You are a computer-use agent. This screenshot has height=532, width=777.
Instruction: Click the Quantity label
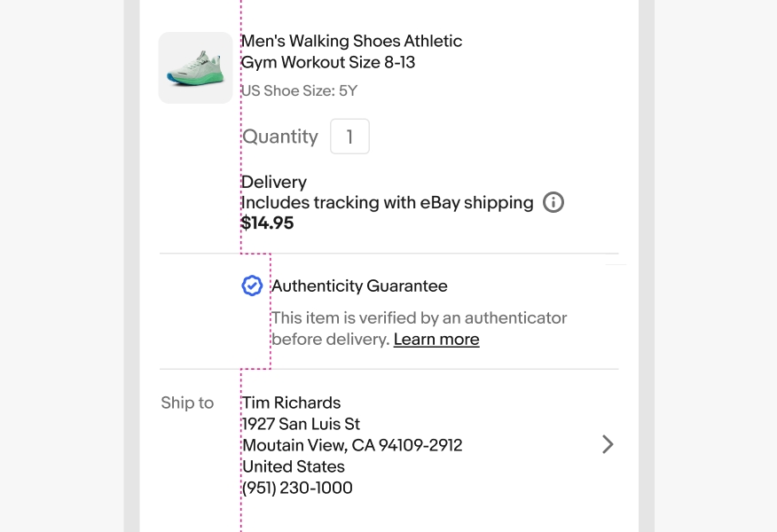pos(279,137)
